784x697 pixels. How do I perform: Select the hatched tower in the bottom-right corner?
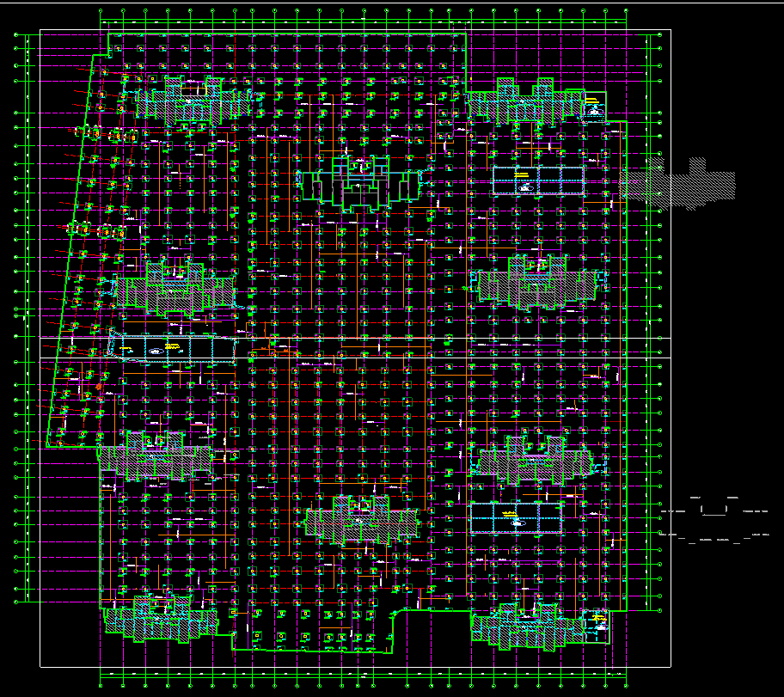coord(528,627)
